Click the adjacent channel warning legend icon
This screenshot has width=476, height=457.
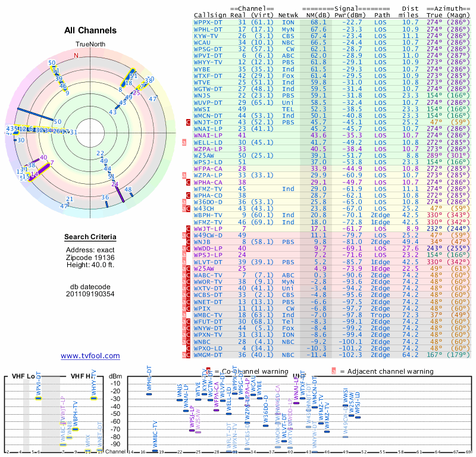point(334,371)
